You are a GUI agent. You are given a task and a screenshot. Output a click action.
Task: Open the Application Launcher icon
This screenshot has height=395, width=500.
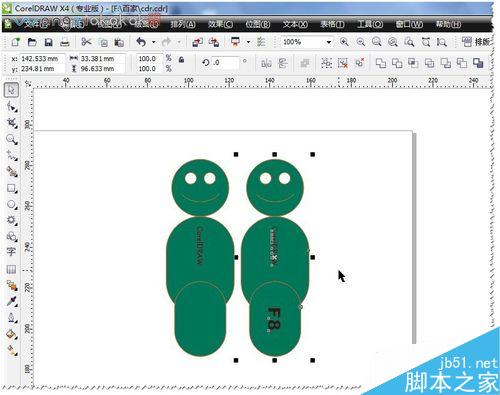[236, 42]
